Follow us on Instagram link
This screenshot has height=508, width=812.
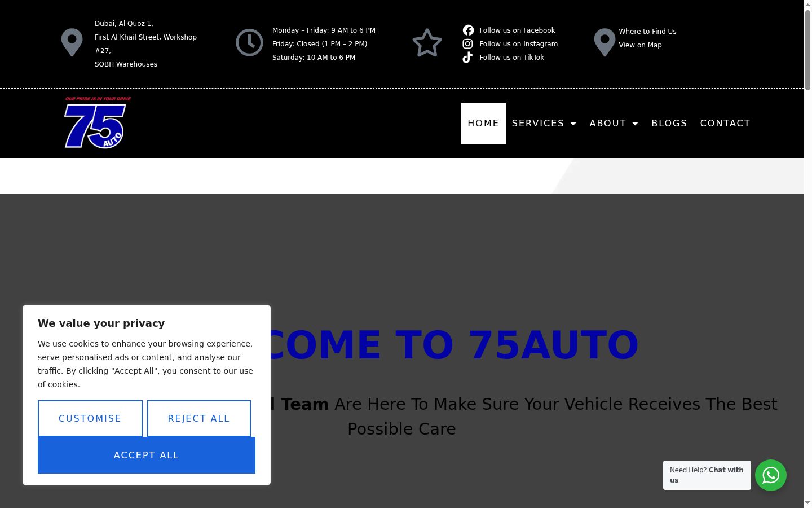tap(518, 43)
